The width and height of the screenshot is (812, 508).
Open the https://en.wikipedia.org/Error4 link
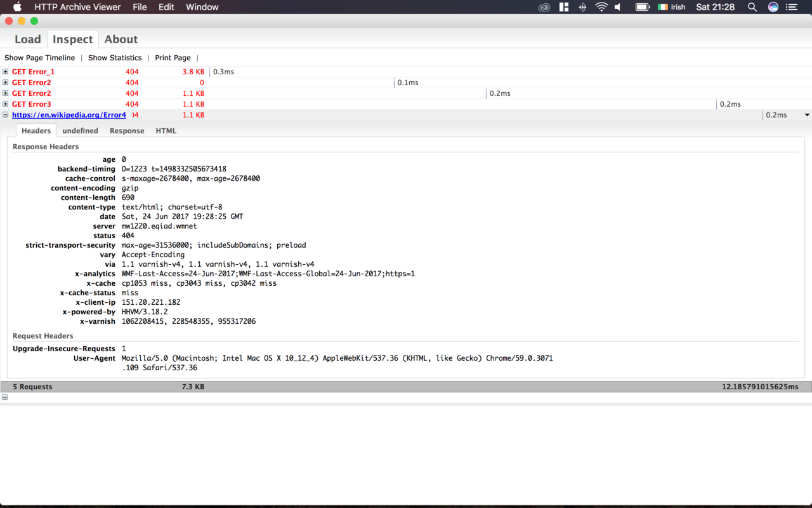[69, 115]
